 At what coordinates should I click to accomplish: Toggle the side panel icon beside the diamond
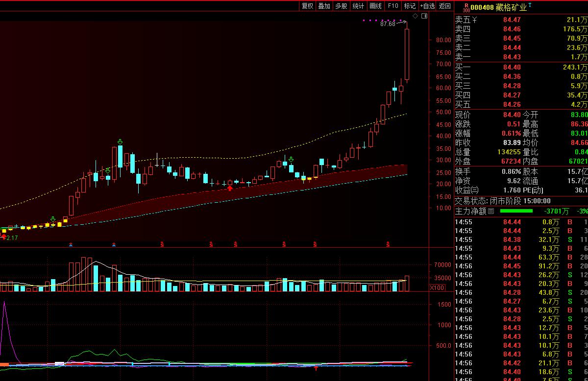pos(424,16)
